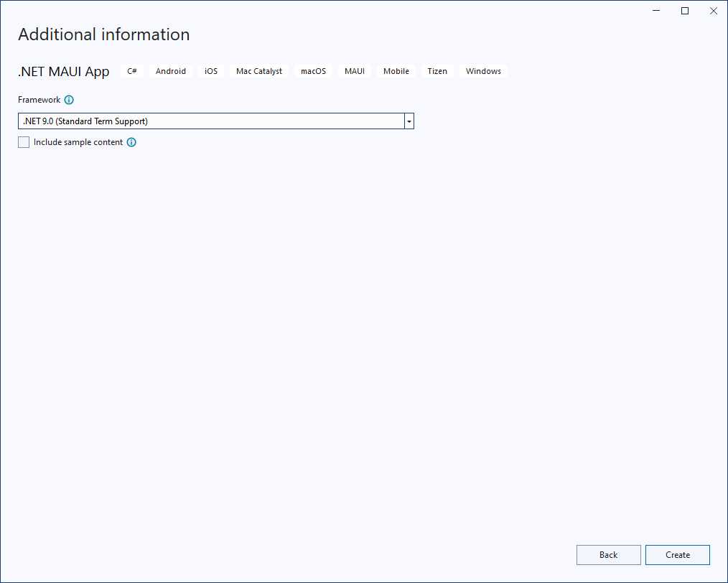Click the Framework label text

(x=39, y=100)
